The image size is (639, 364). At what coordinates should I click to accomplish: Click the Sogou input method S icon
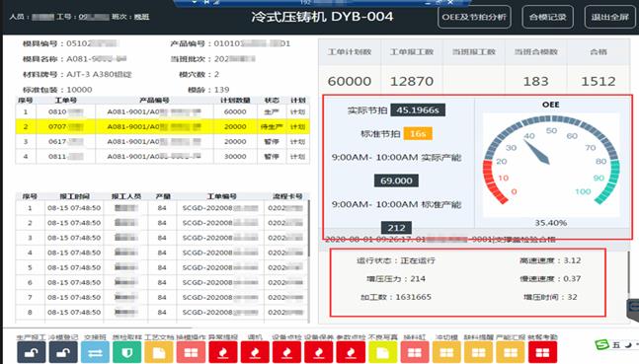point(601,345)
